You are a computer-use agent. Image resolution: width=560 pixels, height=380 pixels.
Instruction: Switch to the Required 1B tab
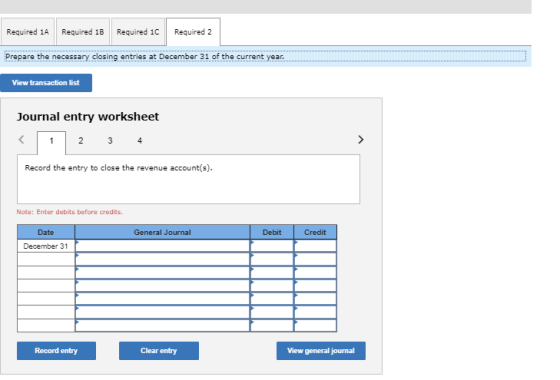(83, 32)
